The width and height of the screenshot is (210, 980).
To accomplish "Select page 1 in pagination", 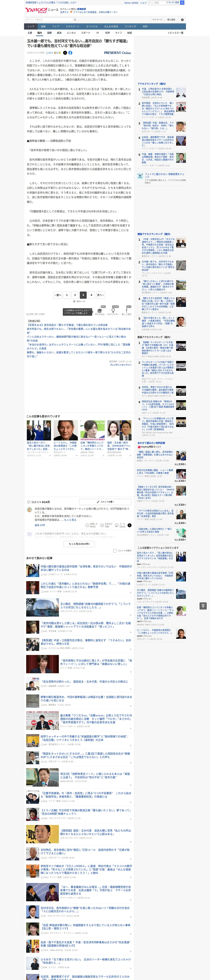I will [x=67, y=295].
